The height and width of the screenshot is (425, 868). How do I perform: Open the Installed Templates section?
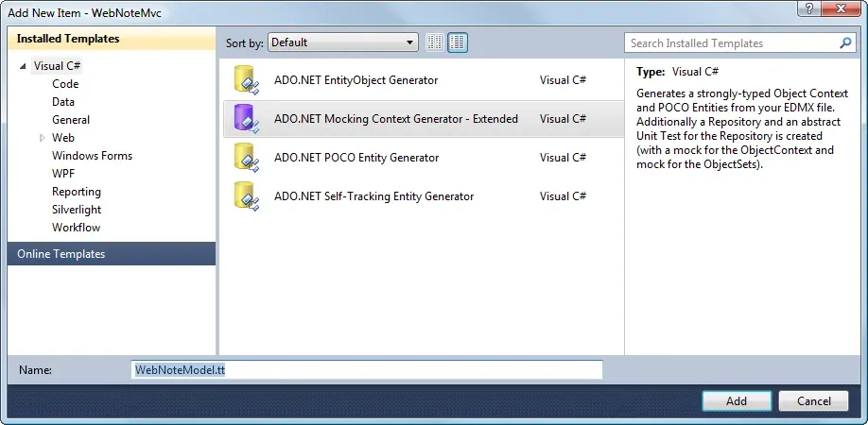(x=112, y=39)
